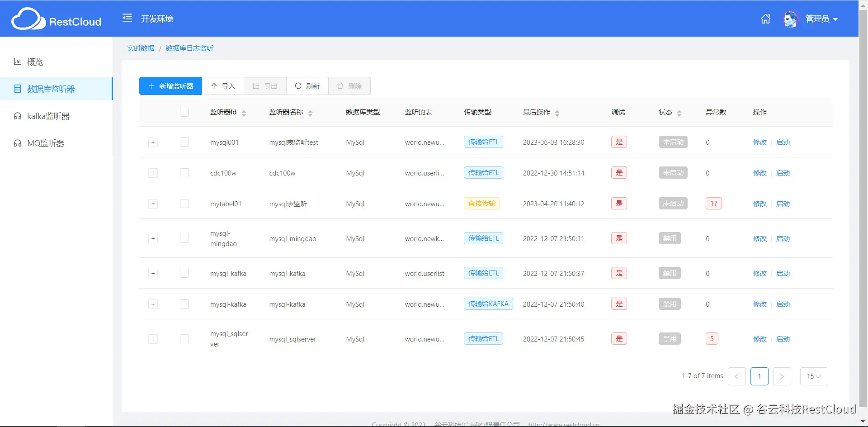868x427 pixels.
Task: Click 启动 for mysql_sqlserver row
Action: click(x=783, y=339)
